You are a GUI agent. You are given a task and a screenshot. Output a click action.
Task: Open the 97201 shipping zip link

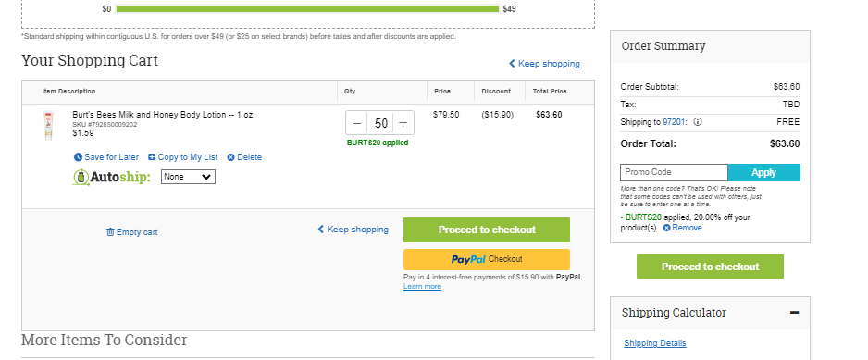(675, 122)
